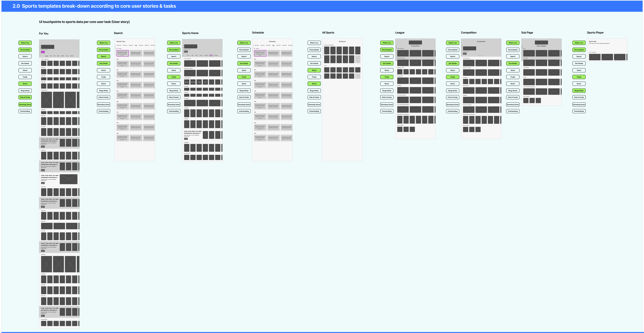Click Search tag in League column
The width and height of the screenshot is (644, 333).
387,56
